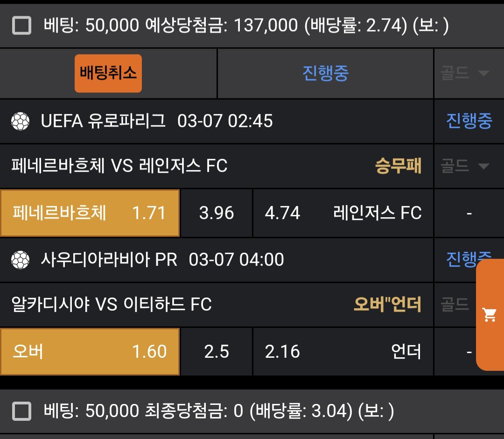Viewport: 504px width, 439px height.
Task: Choose the 언더 2.16 odds cell
Action: coord(343,351)
